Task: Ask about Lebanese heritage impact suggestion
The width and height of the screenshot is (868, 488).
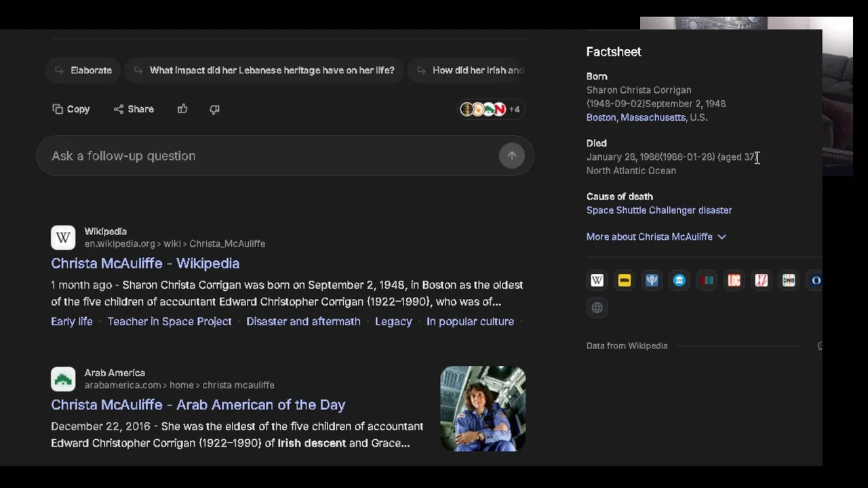Action: [x=264, y=70]
